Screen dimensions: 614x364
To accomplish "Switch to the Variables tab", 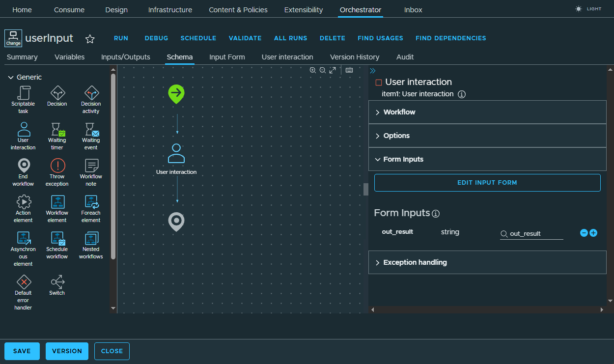I will 69,57.
